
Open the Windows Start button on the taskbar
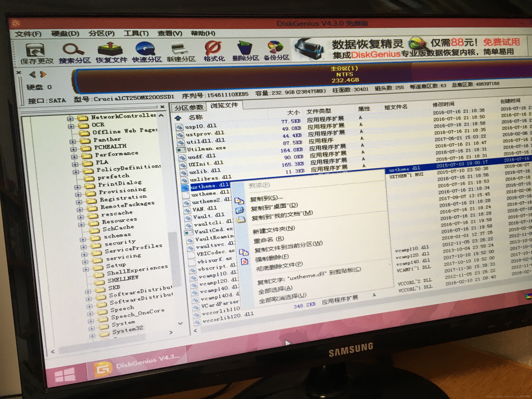[65, 375]
